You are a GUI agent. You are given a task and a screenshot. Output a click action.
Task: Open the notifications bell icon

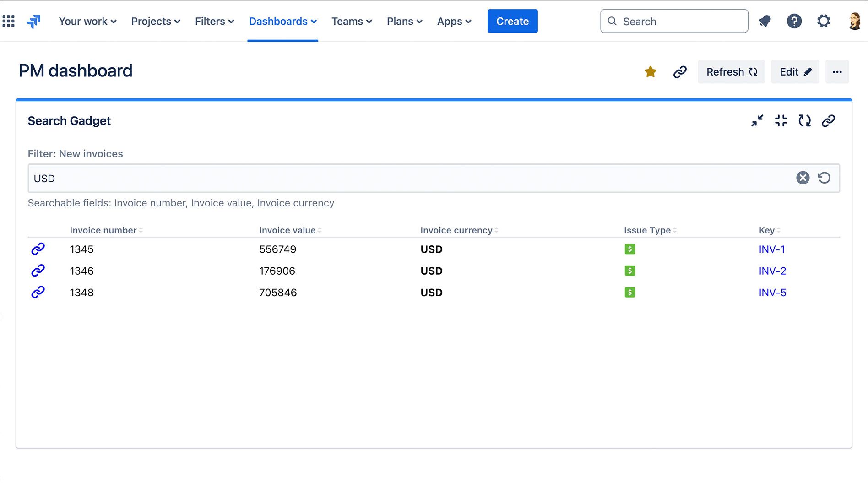point(765,21)
